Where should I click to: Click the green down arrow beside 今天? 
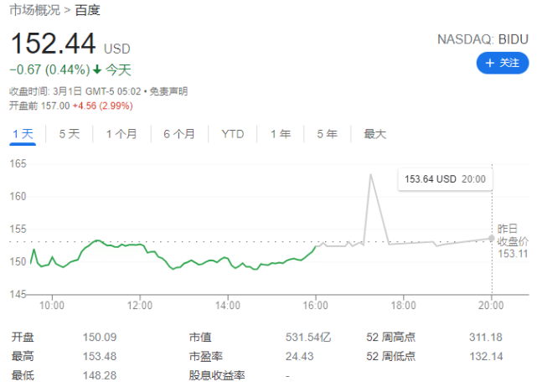[97, 70]
